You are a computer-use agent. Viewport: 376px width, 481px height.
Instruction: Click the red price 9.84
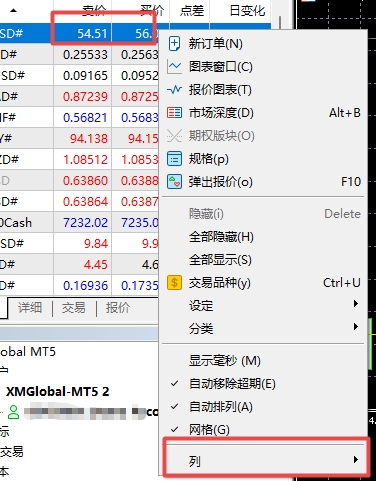(x=82, y=244)
